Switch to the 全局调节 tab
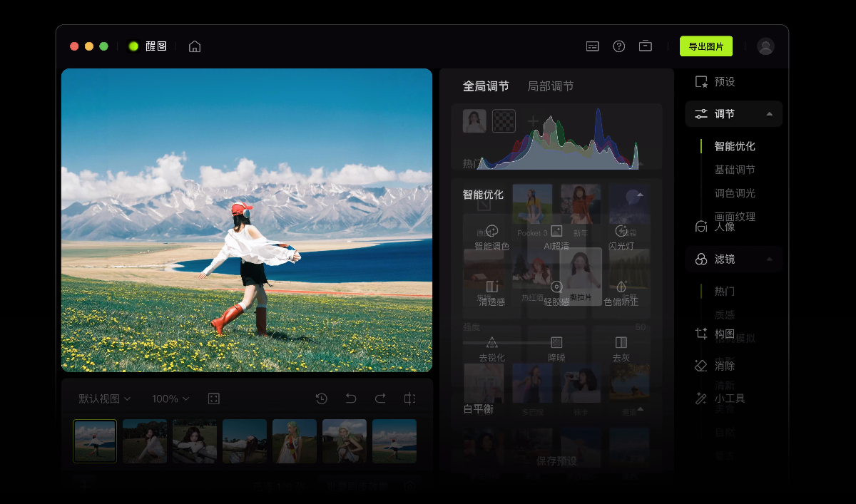The image size is (856, 504). coord(486,86)
